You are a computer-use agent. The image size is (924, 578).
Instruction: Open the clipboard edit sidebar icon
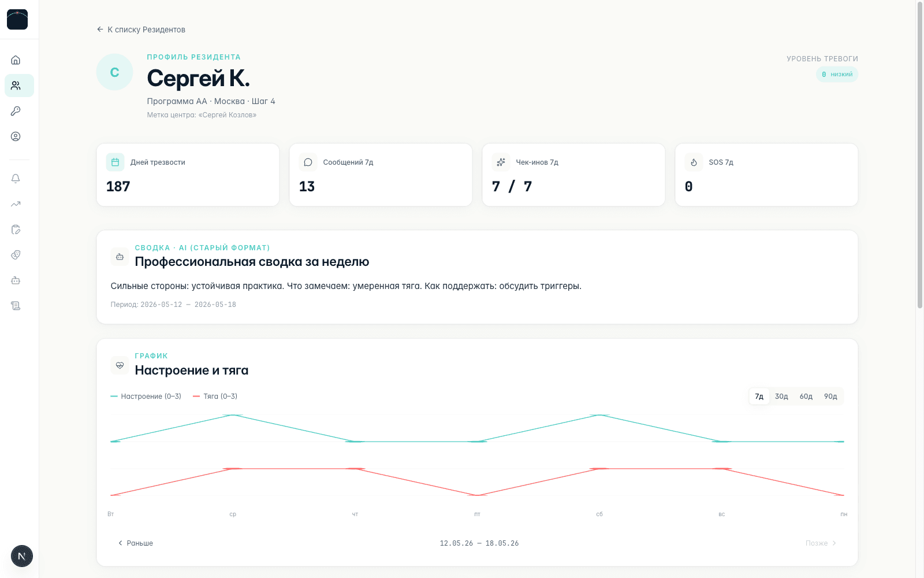[16, 229]
